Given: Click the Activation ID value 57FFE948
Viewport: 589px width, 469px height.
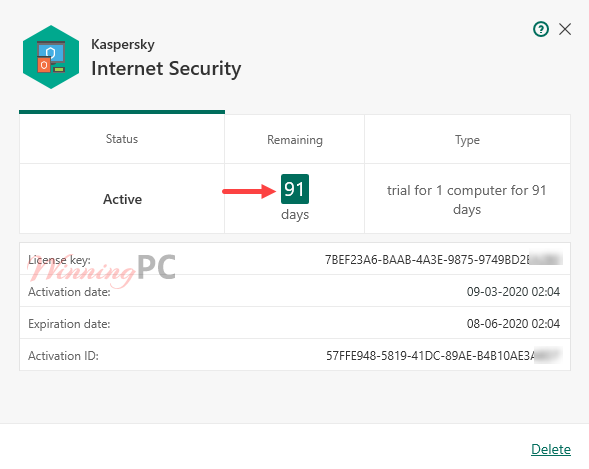Looking at the screenshot, I should [x=444, y=355].
